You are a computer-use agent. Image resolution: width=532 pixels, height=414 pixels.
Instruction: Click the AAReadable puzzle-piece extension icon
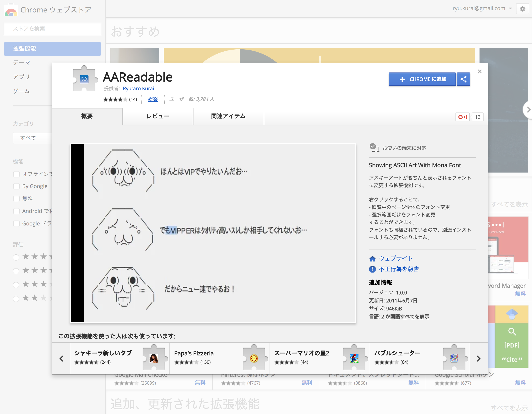[x=85, y=79]
